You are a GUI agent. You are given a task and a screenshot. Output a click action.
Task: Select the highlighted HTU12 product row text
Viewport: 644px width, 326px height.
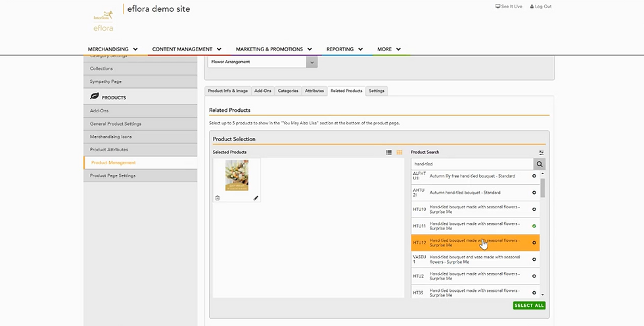[474, 243]
